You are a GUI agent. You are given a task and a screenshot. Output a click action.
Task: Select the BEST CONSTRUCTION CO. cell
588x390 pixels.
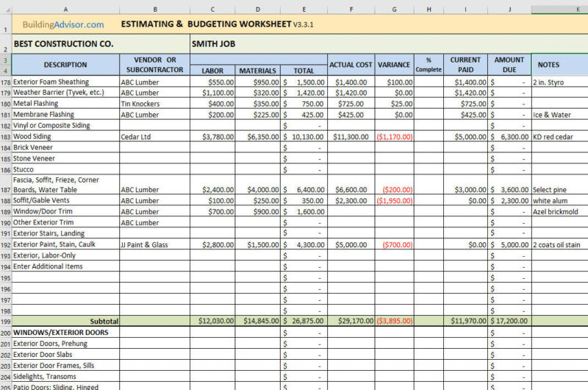pyautogui.click(x=101, y=44)
